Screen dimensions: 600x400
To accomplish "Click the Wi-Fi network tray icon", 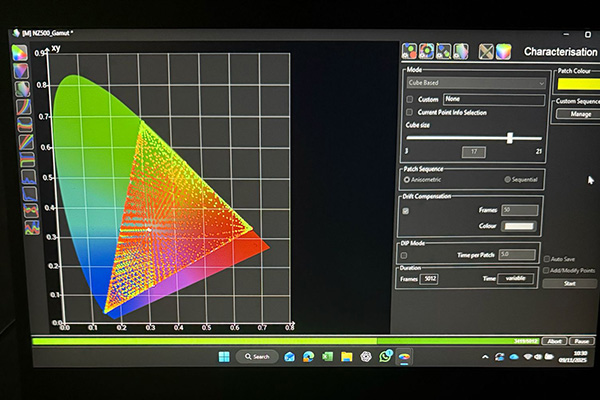I will click(528, 357).
